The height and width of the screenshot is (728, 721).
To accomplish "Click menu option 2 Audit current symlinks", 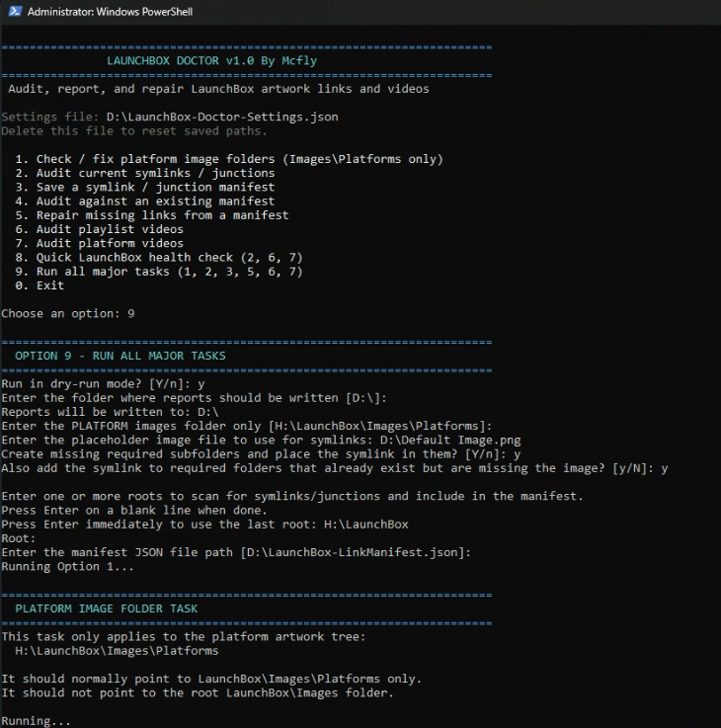I will click(145, 173).
